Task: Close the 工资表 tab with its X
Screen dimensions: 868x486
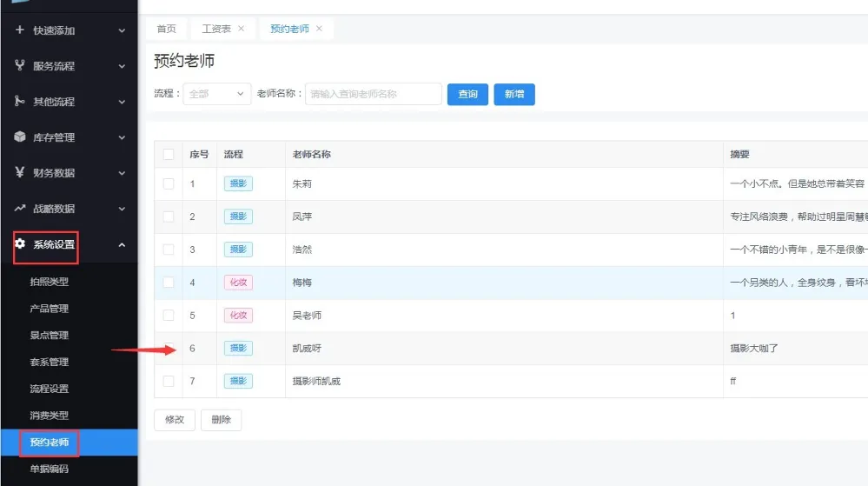Action: [242, 29]
